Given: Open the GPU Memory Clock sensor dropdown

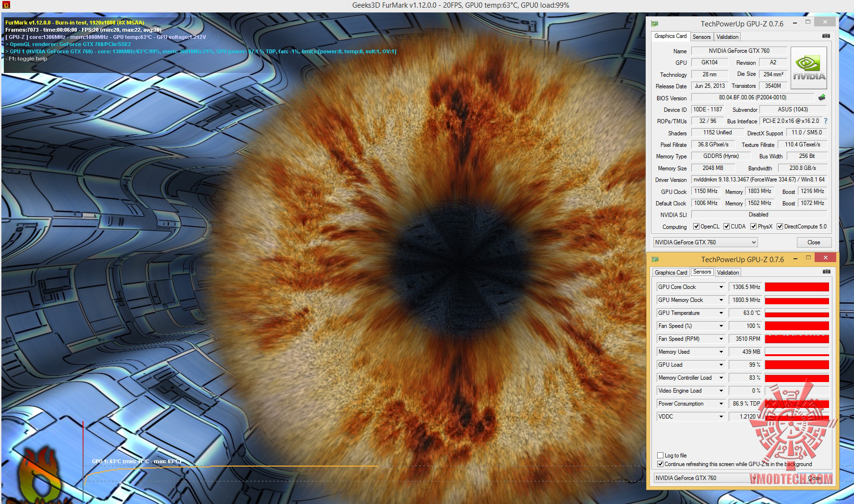Looking at the screenshot, I should (721, 300).
